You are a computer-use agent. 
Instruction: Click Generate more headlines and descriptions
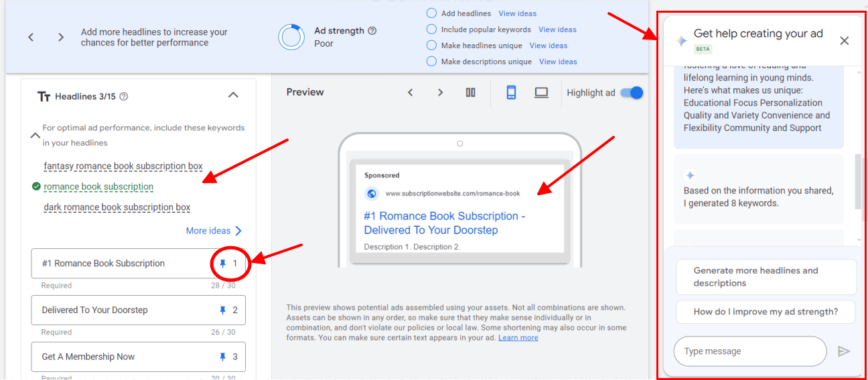point(766,277)
